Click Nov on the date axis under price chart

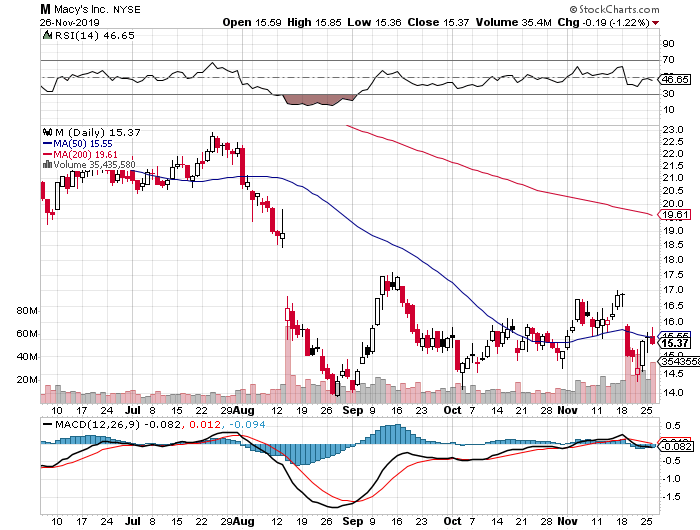point(567,410)
